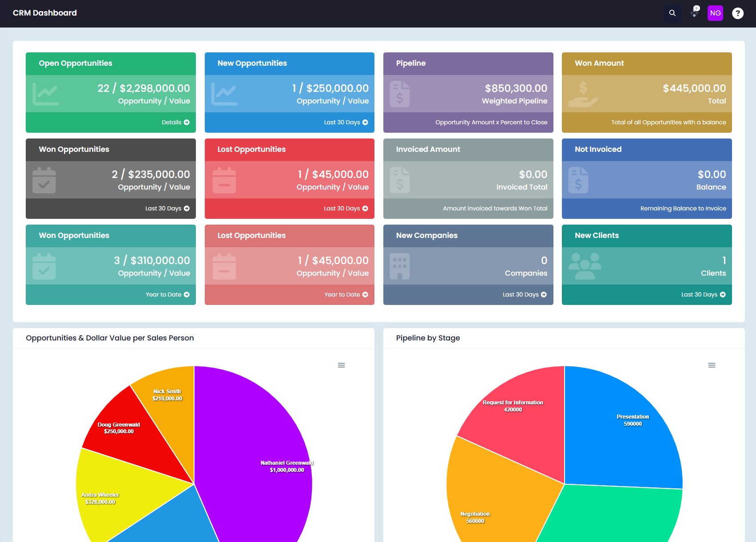Click the people icon in New Clients
This screenshot has height=542, width=756.
coord(585,266)
